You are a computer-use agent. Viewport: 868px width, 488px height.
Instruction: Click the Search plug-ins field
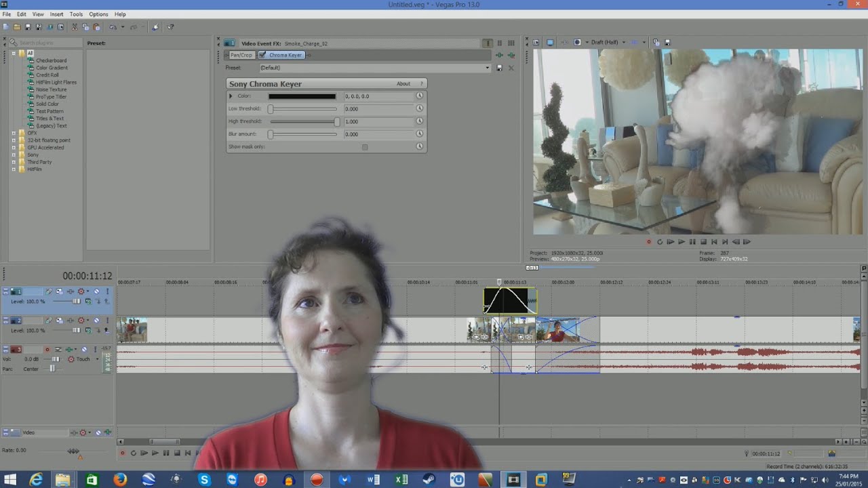coord(46,43)
